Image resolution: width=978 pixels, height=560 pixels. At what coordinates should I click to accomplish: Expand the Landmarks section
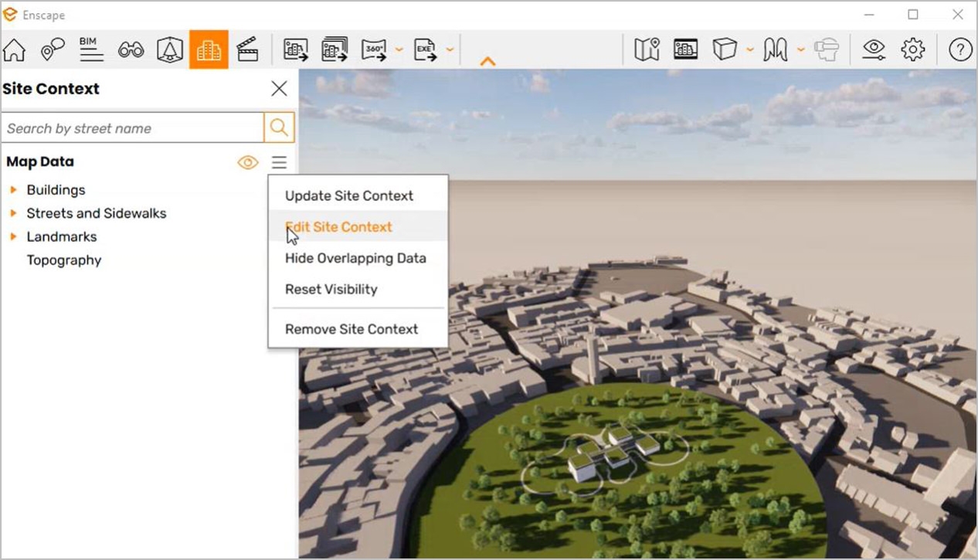pos(14,236)
